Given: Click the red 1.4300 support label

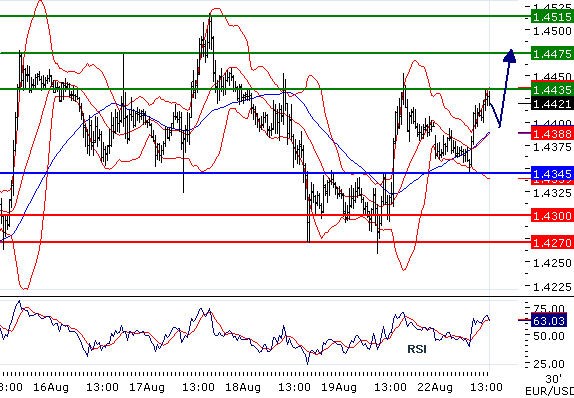Looking at the screenshot, I should tap(552, 215).
